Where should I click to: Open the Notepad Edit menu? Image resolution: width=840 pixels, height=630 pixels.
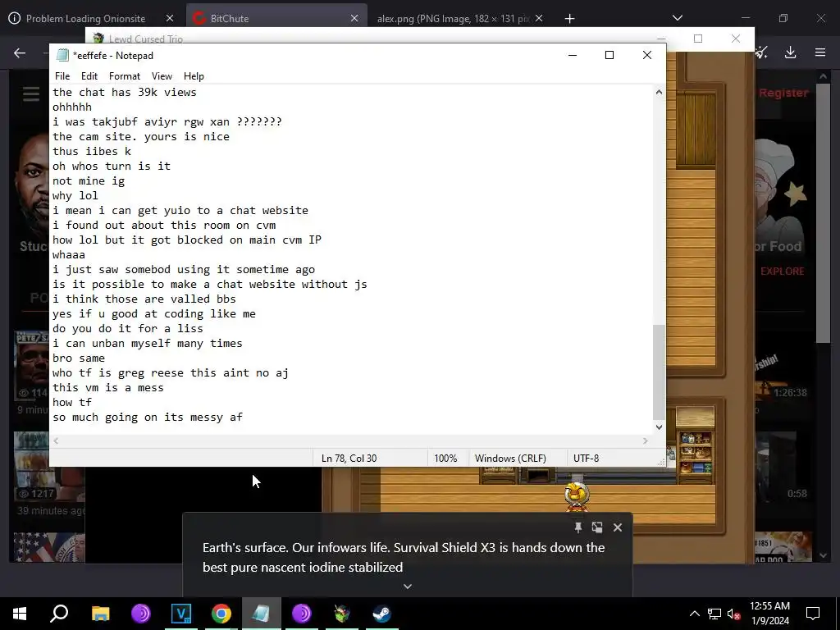coord(89,76)
